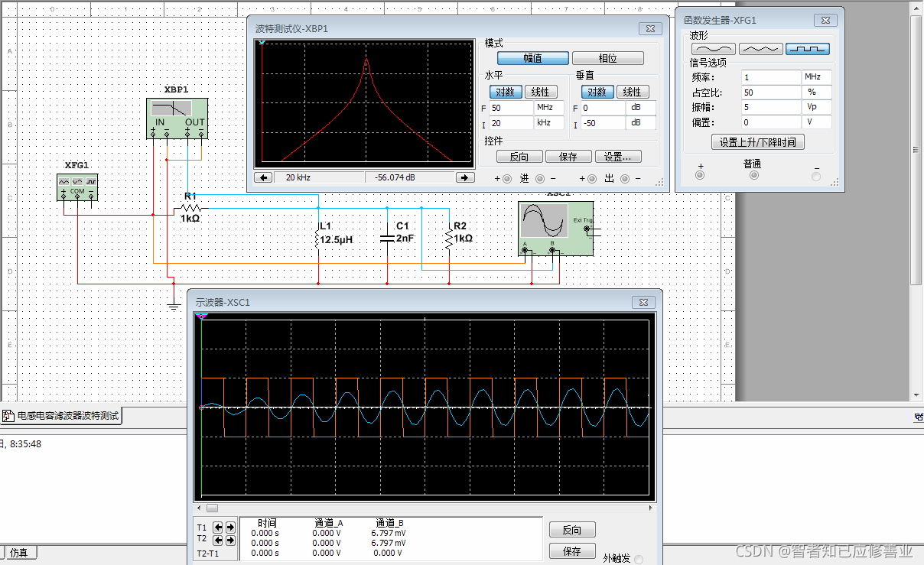The width and height of the screenshot is (924, 565).
Task: Click the oscilloscope scrollbar right arrow
Action: [x=652, y=508]
